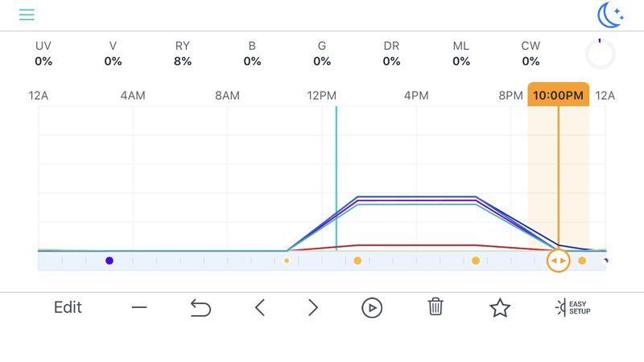Select the RY channel at 8%
The width and height of the screenshot is (644, 362).
[x=183, y=54]
